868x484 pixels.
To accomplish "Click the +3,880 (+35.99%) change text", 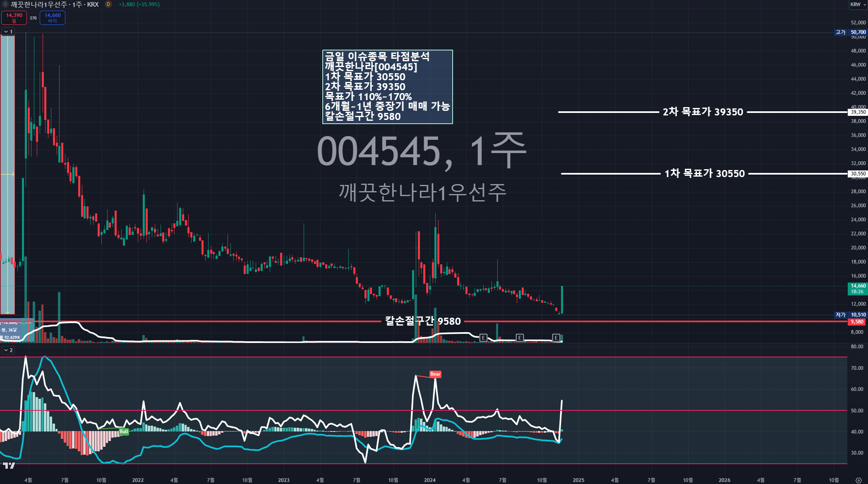I will 139,5.
